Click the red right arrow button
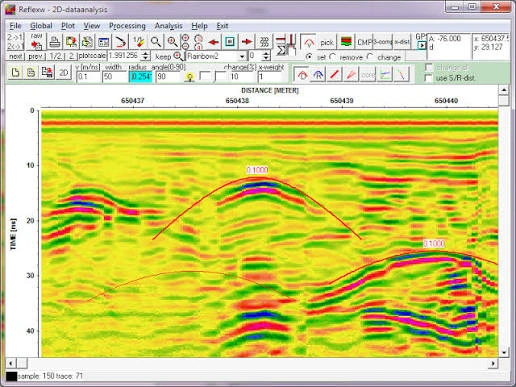 coord(247,42)
